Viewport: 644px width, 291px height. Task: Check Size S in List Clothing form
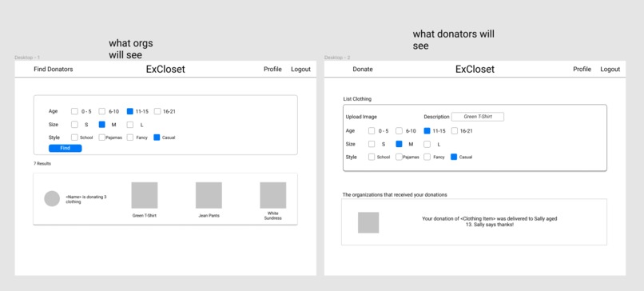coord(372,144)
